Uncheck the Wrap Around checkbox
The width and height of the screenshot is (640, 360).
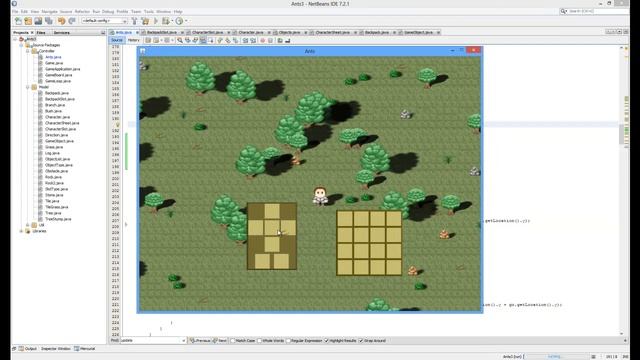361,340
